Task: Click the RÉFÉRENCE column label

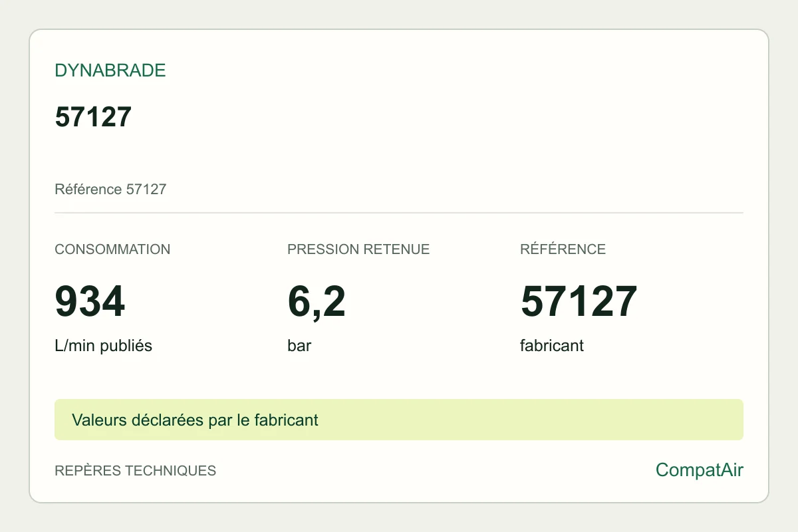Action: [563, 249]
